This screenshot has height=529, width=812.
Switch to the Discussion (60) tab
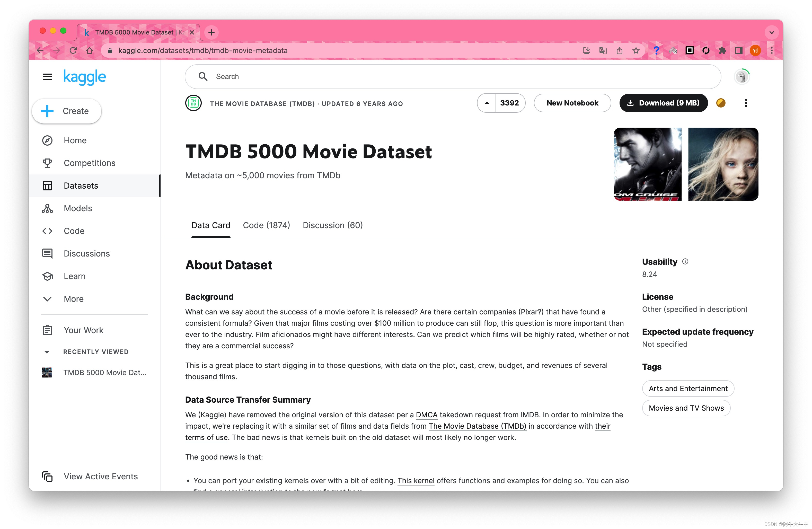(x=332, y=225)
